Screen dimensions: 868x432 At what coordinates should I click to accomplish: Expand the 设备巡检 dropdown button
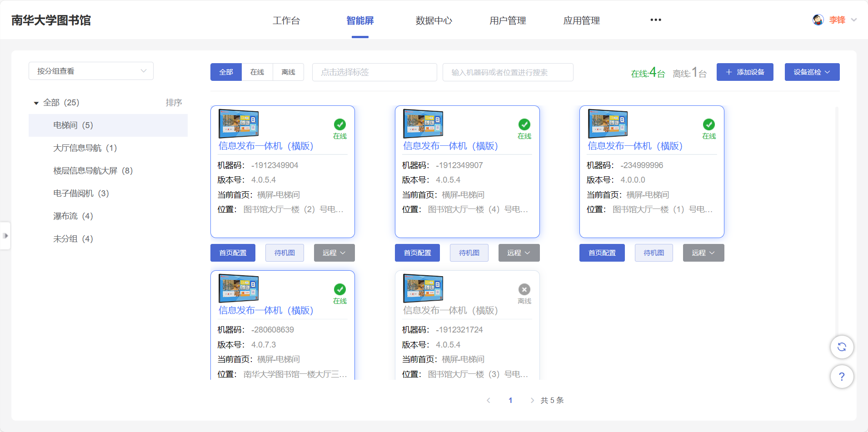812,72
